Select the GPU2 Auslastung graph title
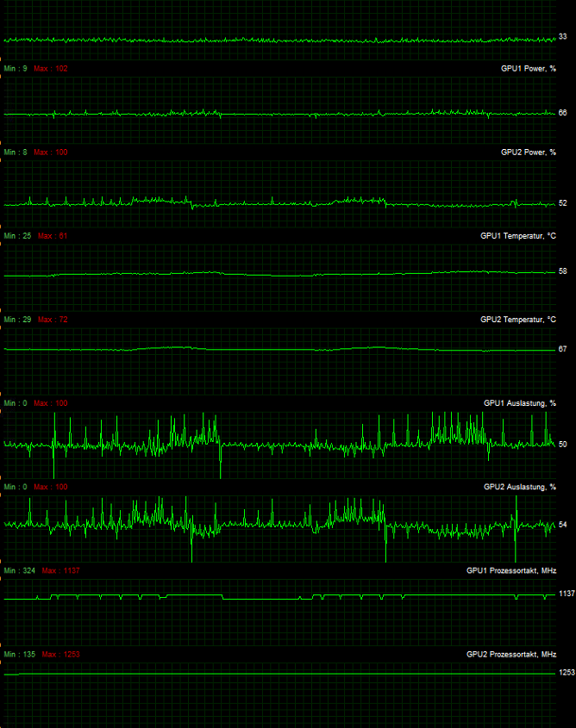Image resolution: width=576 pixels, height=728 pixels. click(x=519, y=487)
